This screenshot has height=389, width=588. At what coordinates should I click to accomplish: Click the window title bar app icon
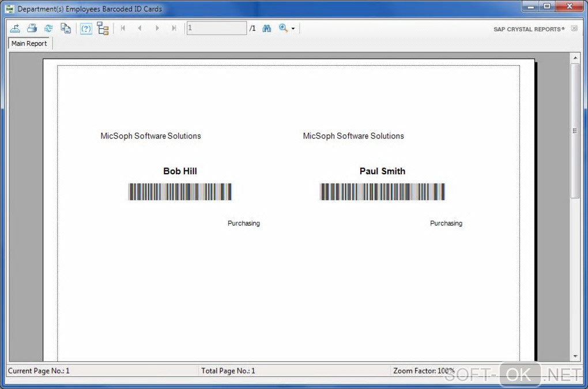coord(10,9)
